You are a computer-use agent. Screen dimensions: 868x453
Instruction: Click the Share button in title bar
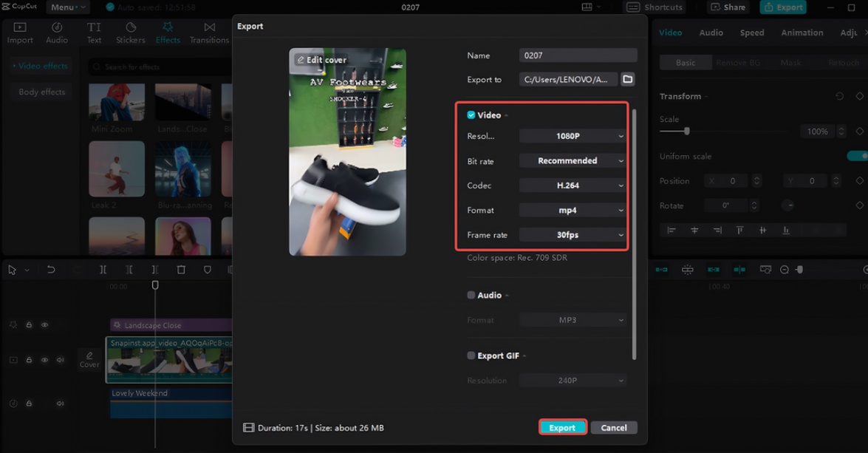[728, 7]
